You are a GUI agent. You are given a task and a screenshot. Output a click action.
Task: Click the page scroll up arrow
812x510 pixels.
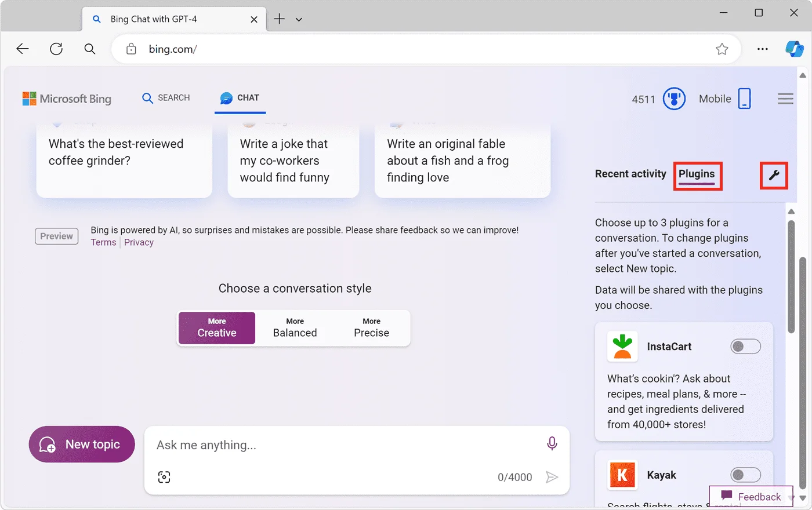click(803, 75)
